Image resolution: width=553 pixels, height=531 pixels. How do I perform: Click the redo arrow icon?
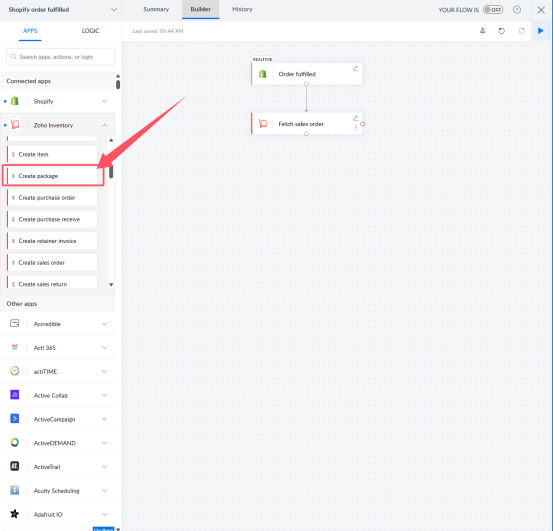click(x=521, y=31)
